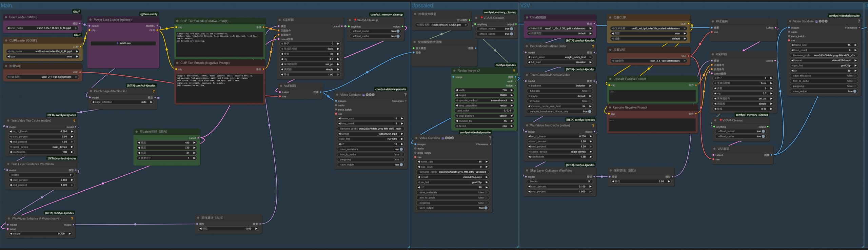The image size is (868, 250).
Task: Click collapse dot on CLIP Text Encode Positive Prompt
Action: click(177, 21)
